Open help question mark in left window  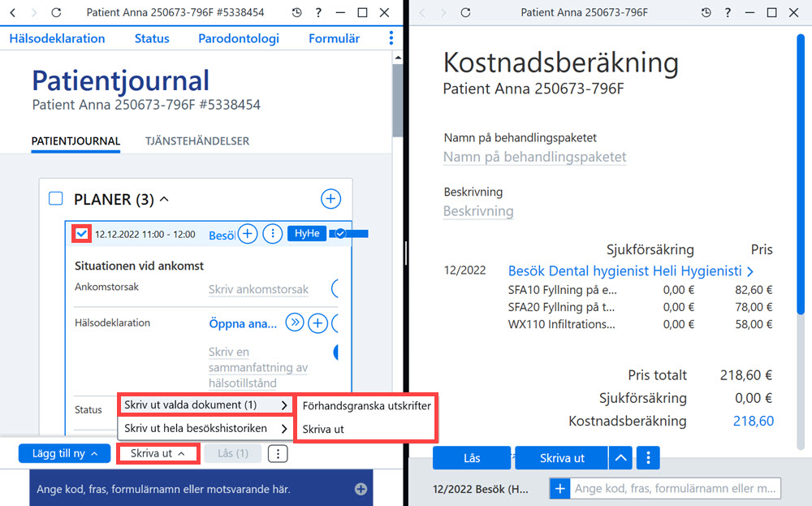[x=318, y=12]
